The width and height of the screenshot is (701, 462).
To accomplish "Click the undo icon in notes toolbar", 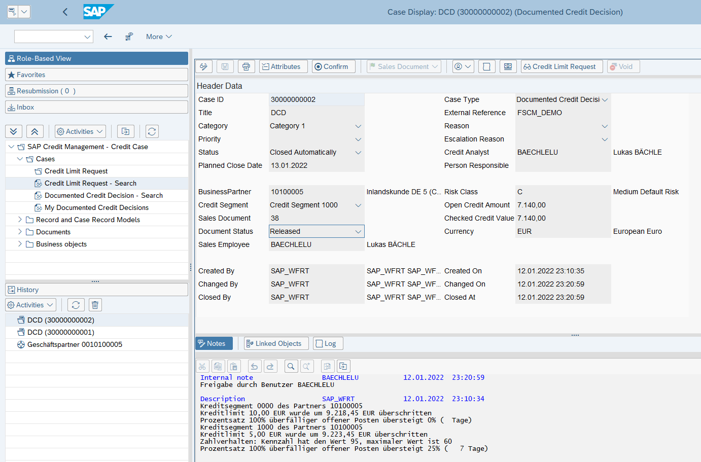I will 254,367.
